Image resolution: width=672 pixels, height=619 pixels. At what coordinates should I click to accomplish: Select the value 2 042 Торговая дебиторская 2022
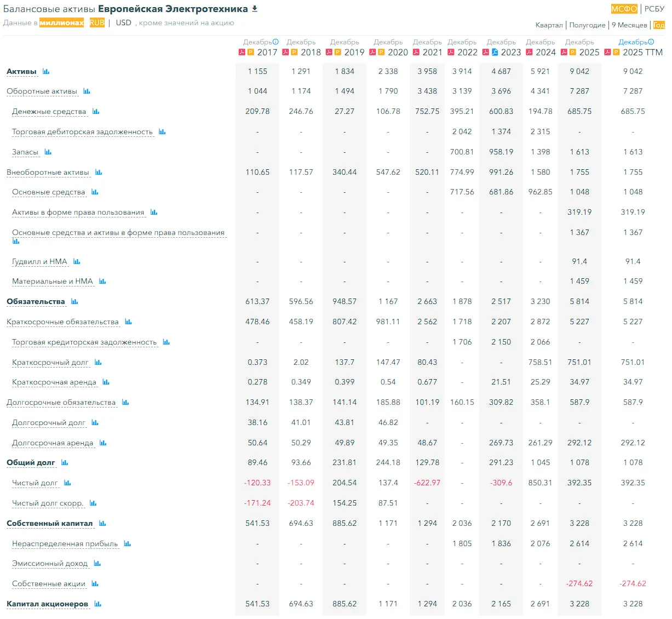point(462,132)
